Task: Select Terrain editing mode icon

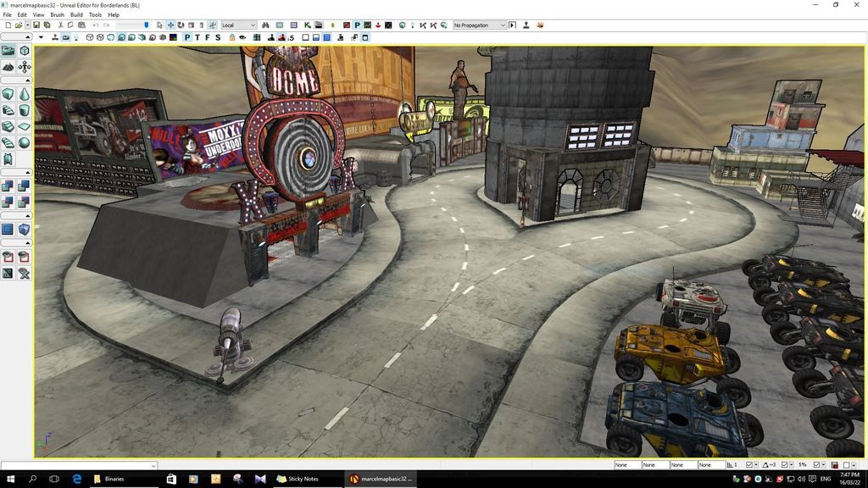Action: [x=8, y=67]
